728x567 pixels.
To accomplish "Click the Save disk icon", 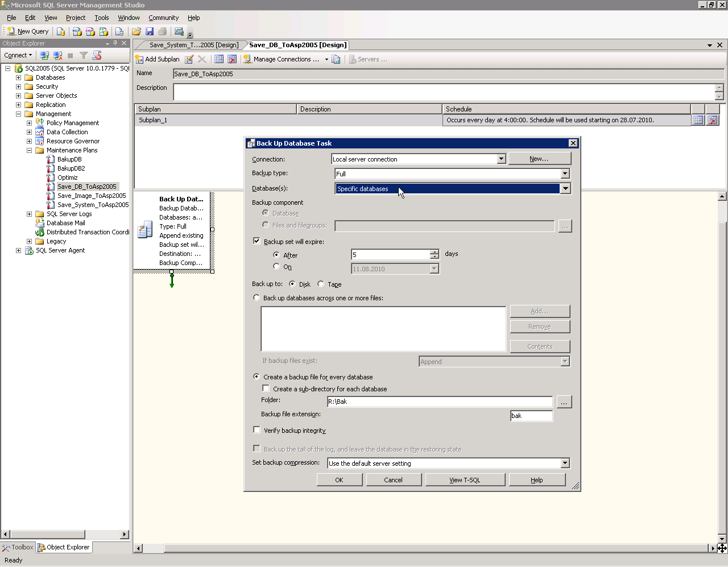I will (x=150, y=31).
